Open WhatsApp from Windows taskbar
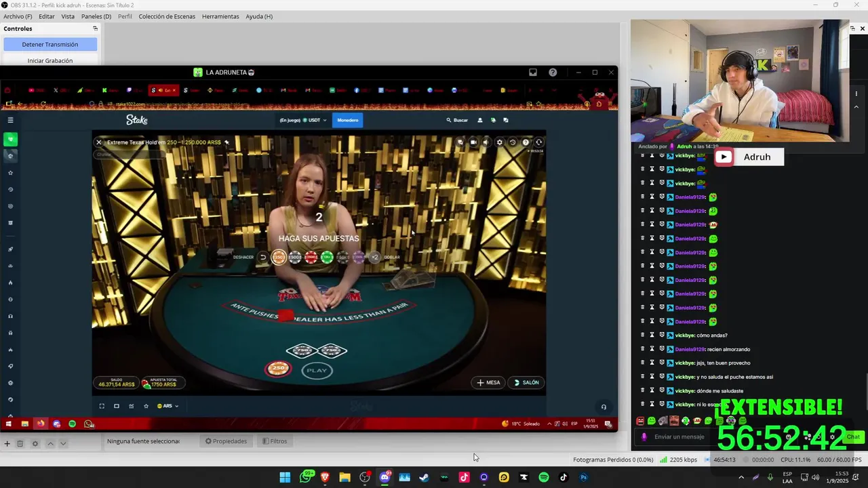The image size is (868, 488). (x=306, y=477)
